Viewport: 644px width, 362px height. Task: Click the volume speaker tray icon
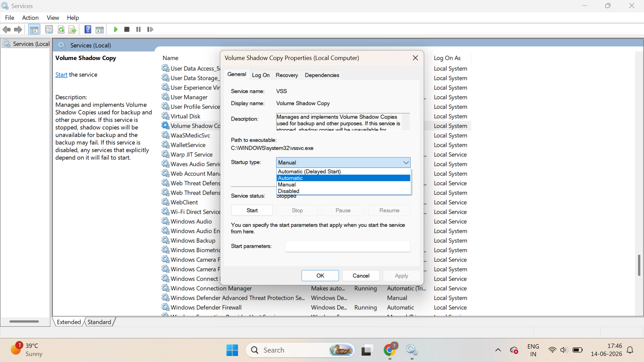(x=564, y=350)
